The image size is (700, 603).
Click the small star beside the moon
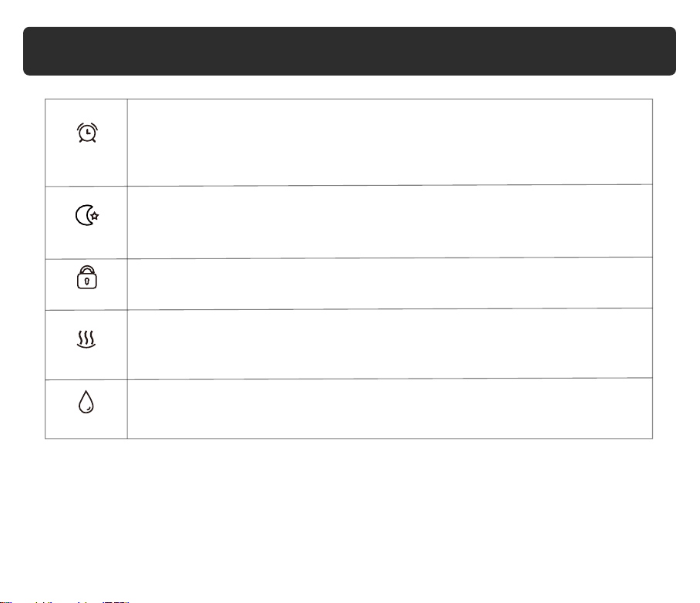[95, 216]
